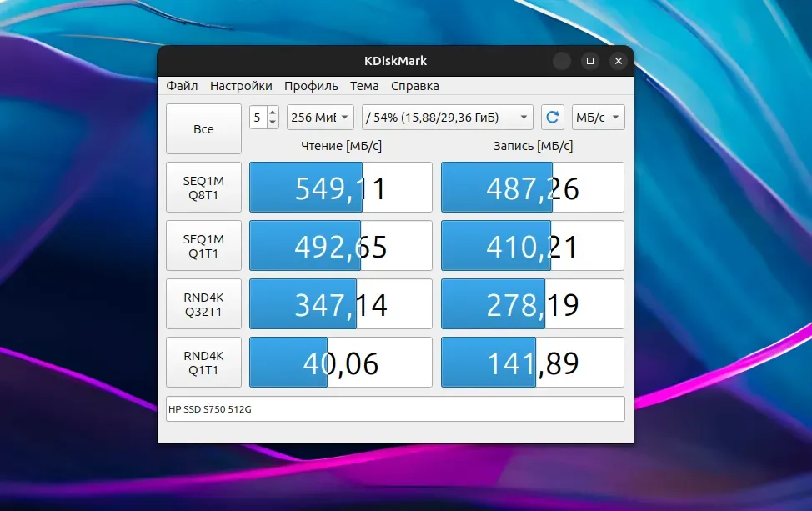
Task: Click the 40,06 read result
Action: pos(341,363)
